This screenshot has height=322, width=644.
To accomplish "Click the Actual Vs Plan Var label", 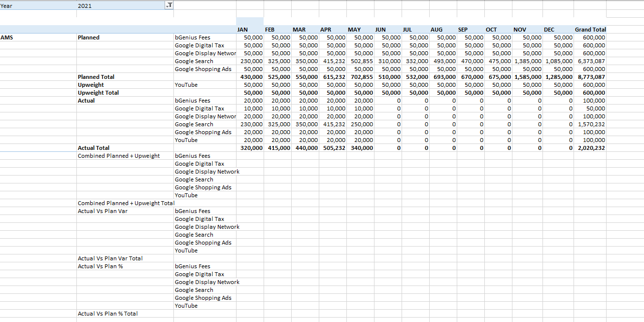I will (102, 211).
